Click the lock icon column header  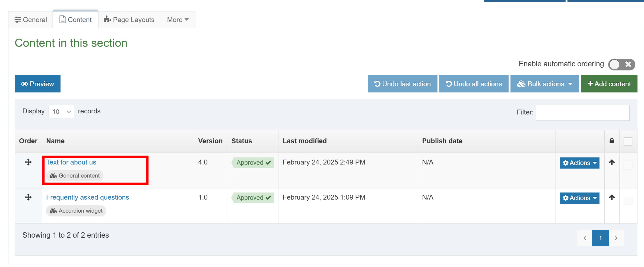[612, 141]
